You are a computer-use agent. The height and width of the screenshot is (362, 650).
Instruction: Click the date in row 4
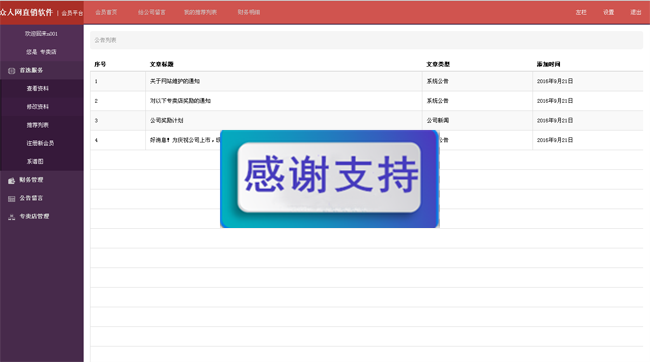pyautogui.click(x=555, y=140)
